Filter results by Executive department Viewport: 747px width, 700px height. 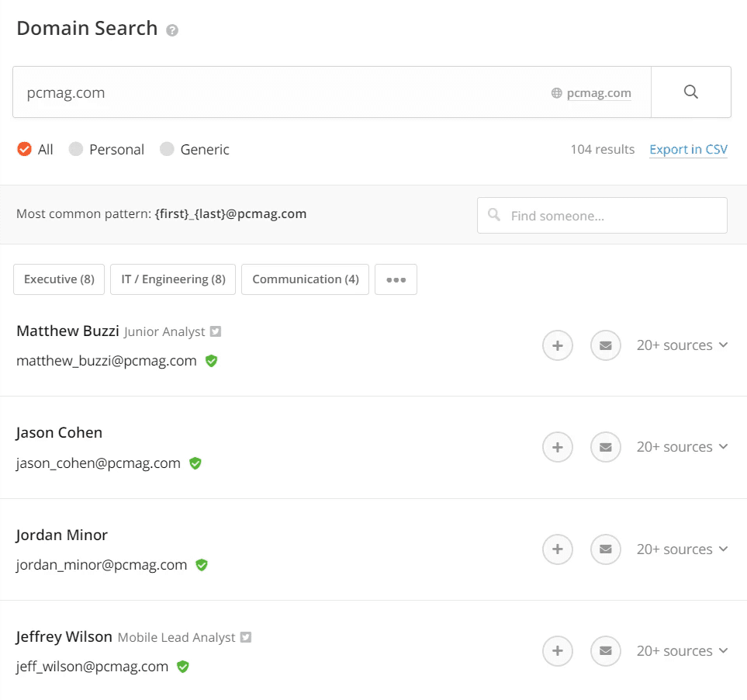pos(58,279)
